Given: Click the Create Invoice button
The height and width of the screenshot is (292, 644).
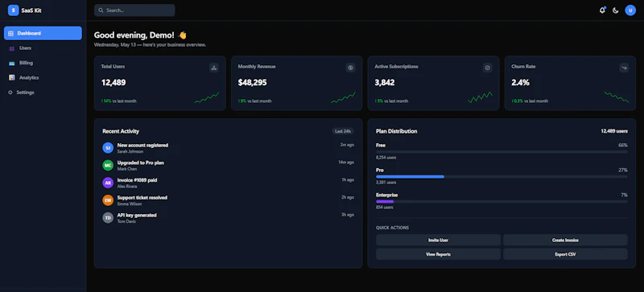Looking at the screenshot, I should (565, 241).
